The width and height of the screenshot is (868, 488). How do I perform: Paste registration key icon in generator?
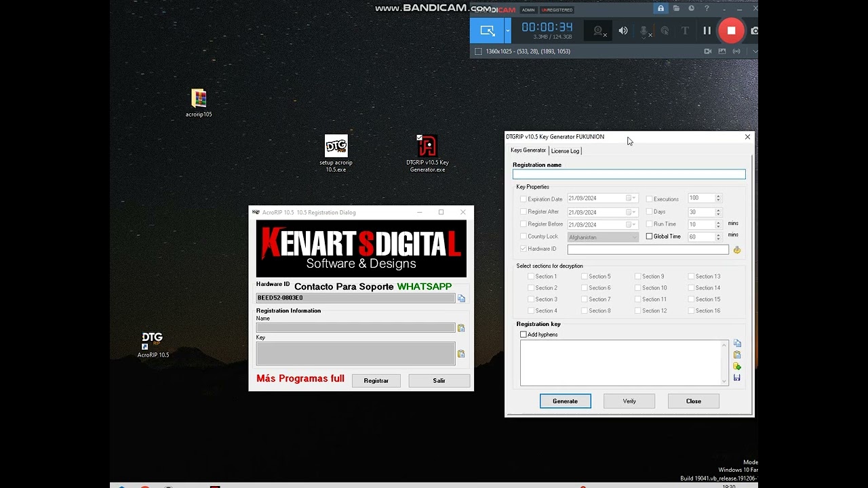pos(737,355)
